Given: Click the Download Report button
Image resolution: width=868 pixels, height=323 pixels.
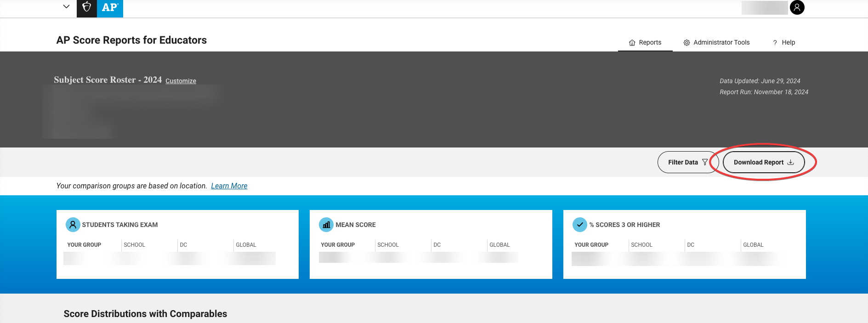Looking at the screenshot, I should pyautogui.click(x=764, y=162).
